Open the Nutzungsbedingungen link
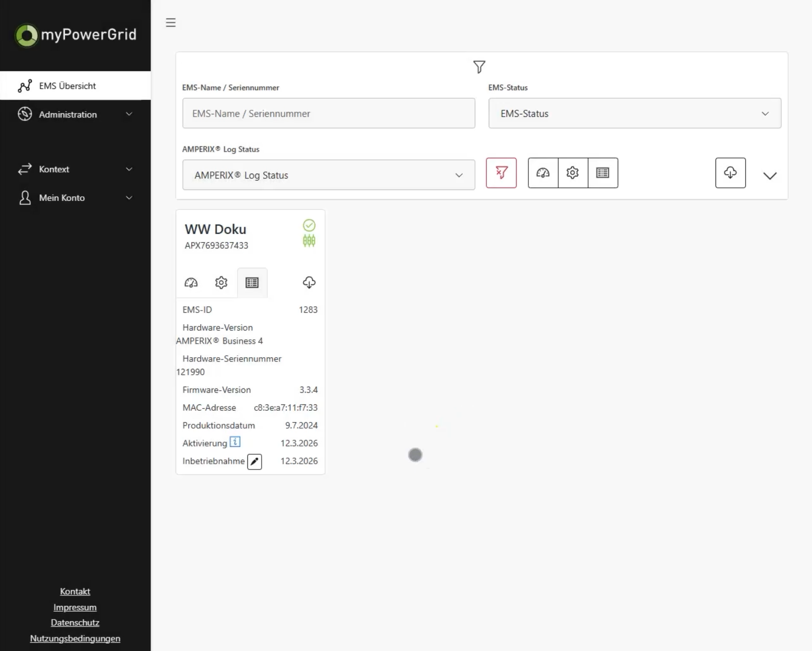 (x=75, y=638)
